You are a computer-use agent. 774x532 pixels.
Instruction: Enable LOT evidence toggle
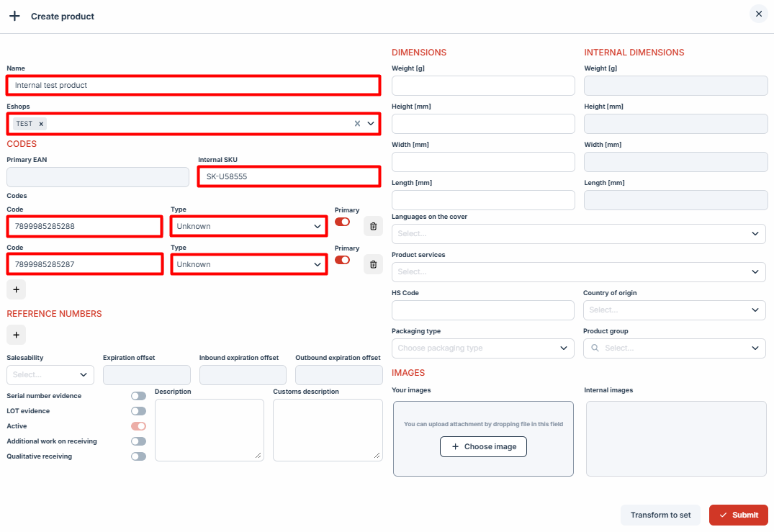click(x=138, y=411)
